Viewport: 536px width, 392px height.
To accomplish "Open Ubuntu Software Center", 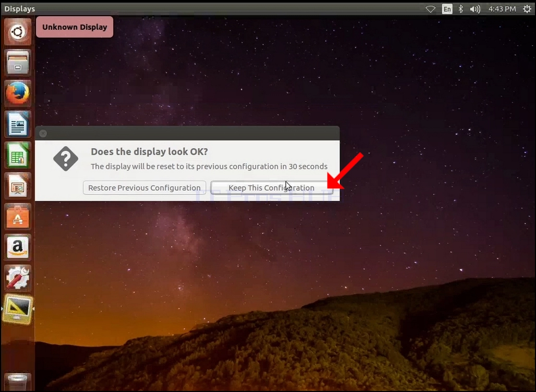I will tap(18, 217).
